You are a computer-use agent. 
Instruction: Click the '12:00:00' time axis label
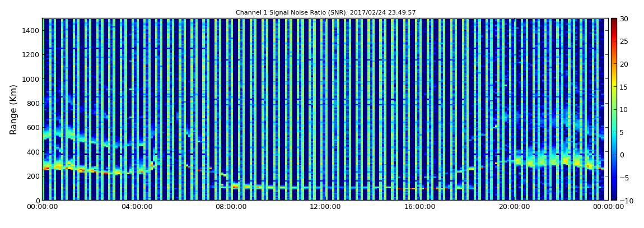(x=325, y=207)
